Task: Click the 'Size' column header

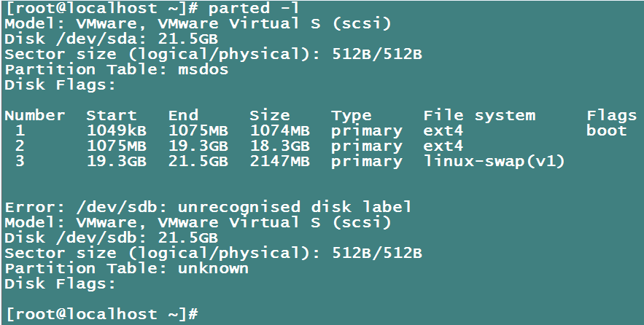Action: (x=269, y=115)
